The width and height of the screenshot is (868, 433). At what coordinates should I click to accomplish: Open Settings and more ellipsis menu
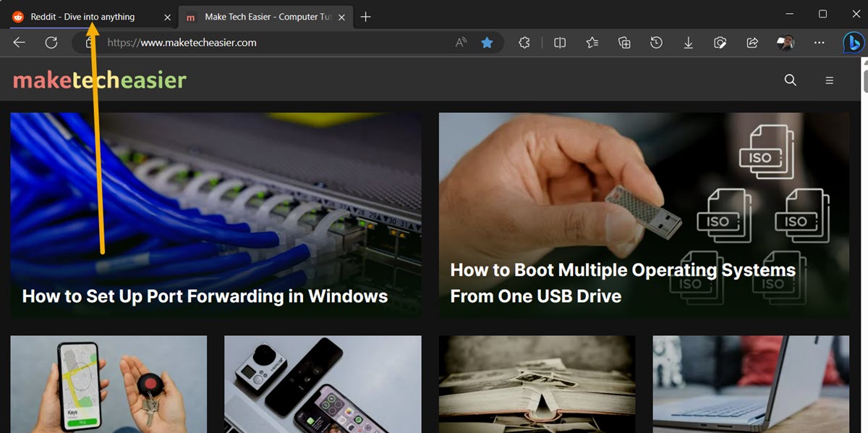819,43
